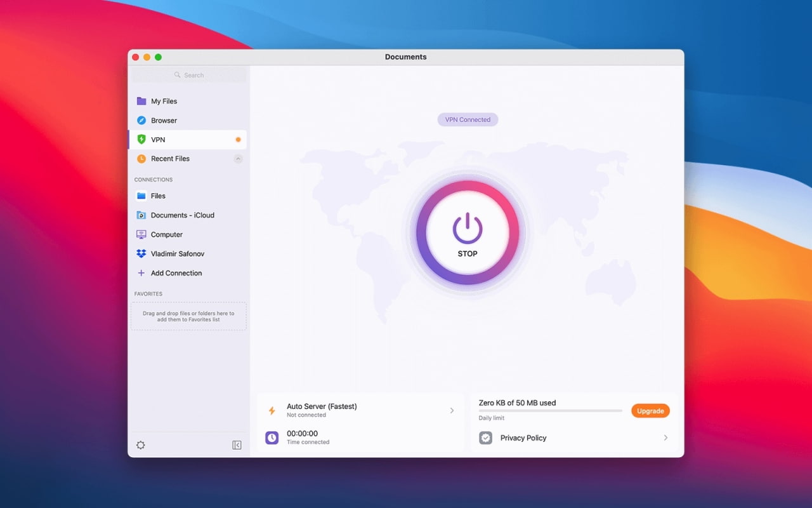Image resolution: width=812 pixels, height=508 pixels.
Task: Open settings with the gear icon
Action: tap(141, 445)
